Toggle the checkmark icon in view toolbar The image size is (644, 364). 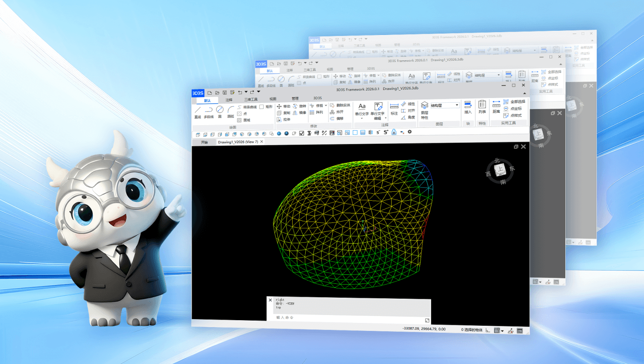(x=301, y=133)
